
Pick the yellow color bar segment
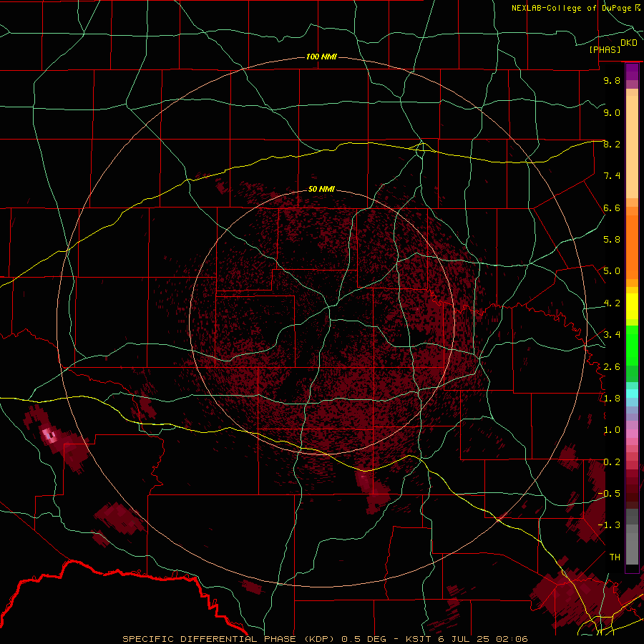point(632,306)
